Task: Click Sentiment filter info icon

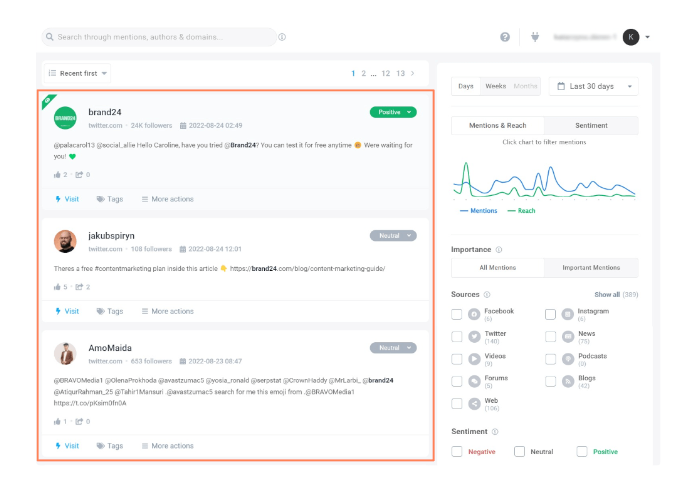Action: click(495, 432)
